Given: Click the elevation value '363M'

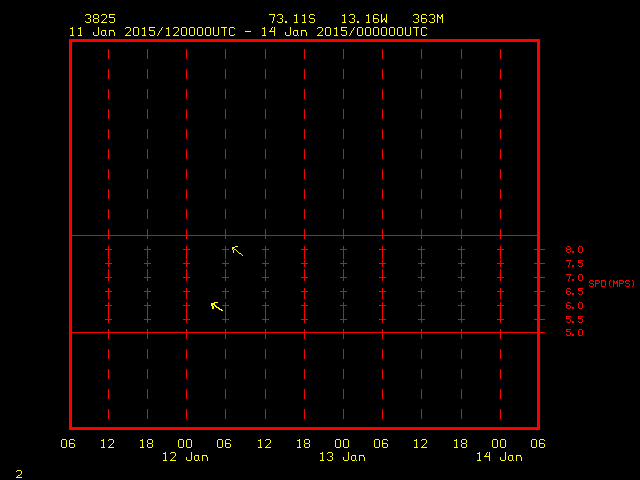Looking at the screenshot, I should 428,19.
